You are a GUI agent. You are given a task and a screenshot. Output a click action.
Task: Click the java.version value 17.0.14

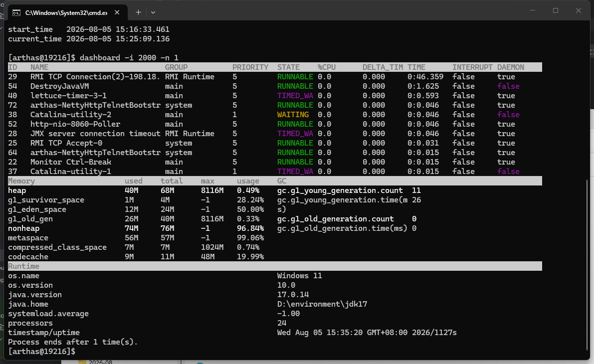pos(293,294)
